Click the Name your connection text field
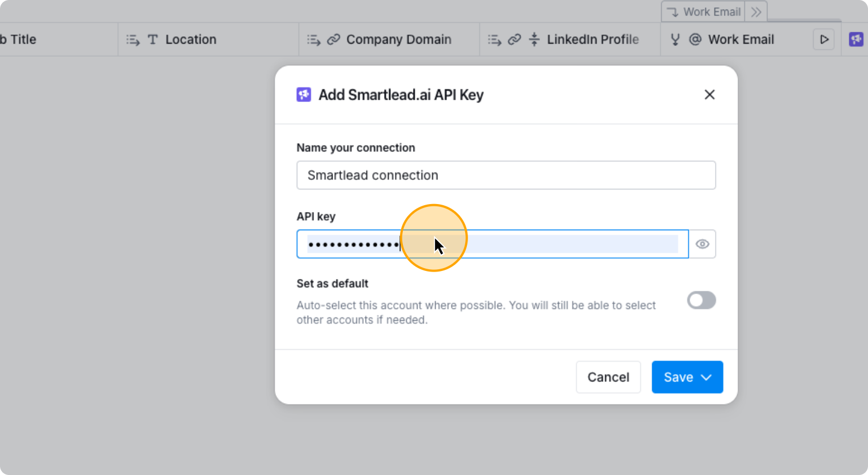 tap(506, 175)
